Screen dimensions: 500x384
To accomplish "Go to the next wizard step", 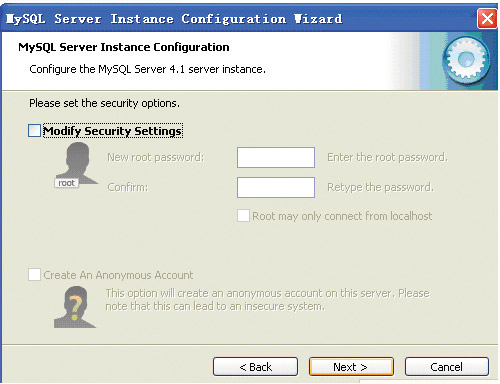I will pyautogui.click(x=351, y=367).
